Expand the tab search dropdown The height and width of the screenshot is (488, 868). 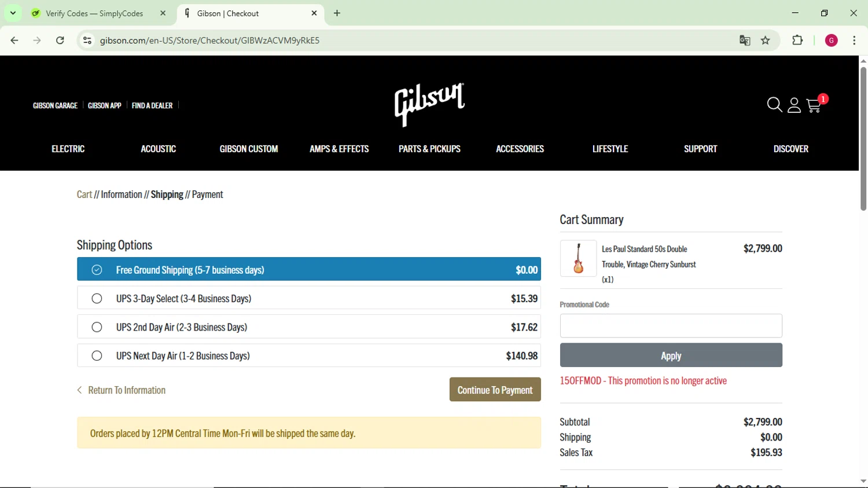point(13,13)
